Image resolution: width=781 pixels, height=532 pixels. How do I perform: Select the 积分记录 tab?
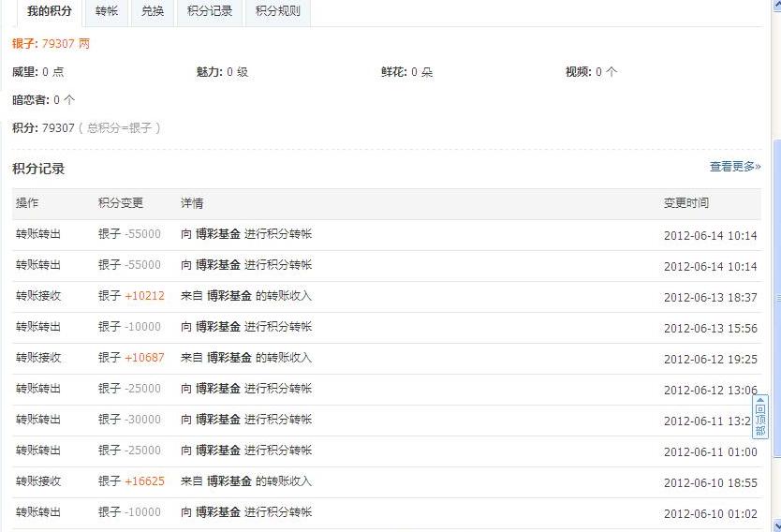[209, 11]
